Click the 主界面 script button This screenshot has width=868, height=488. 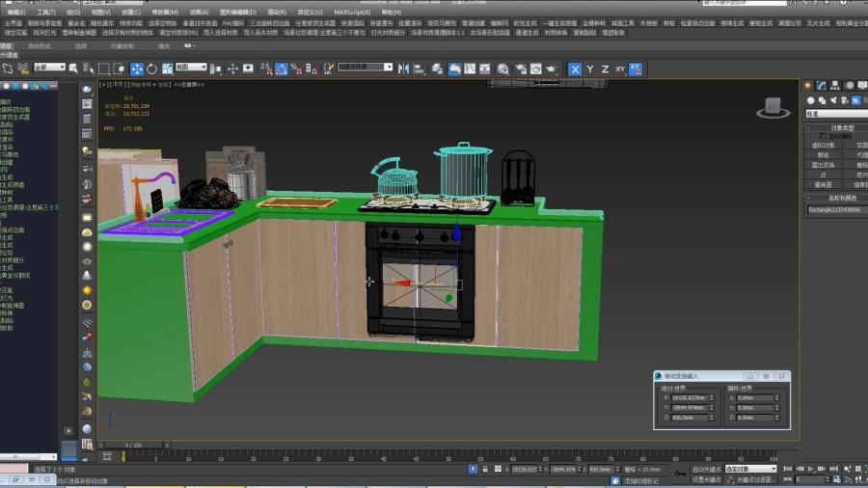[x=14, y=23]
